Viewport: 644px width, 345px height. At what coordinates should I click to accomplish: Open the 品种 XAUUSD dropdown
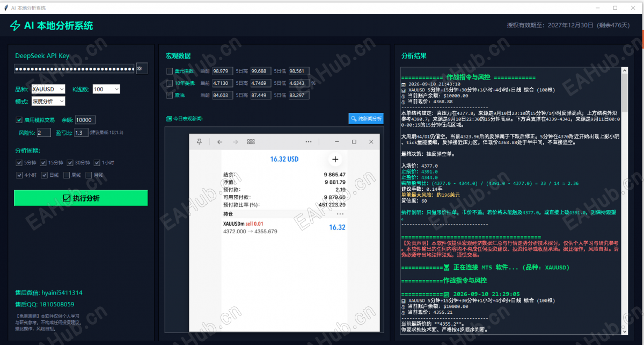click(x=48, y=89)
